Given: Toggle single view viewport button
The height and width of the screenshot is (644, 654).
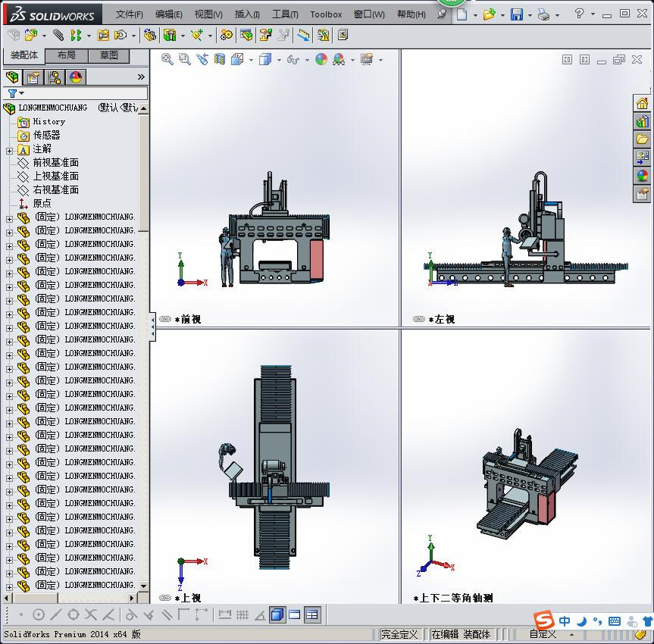Looking at the screenshot, I should (x=277, y=614).
